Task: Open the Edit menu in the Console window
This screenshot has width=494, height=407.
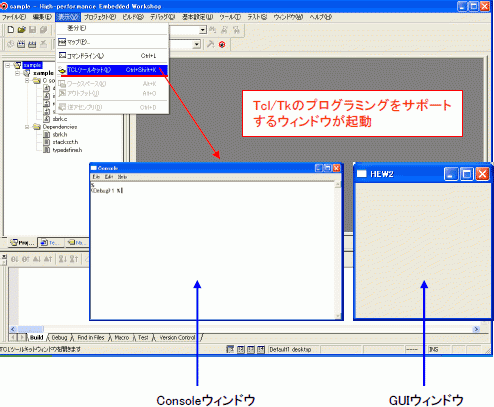Action: (x=109, y=177)
